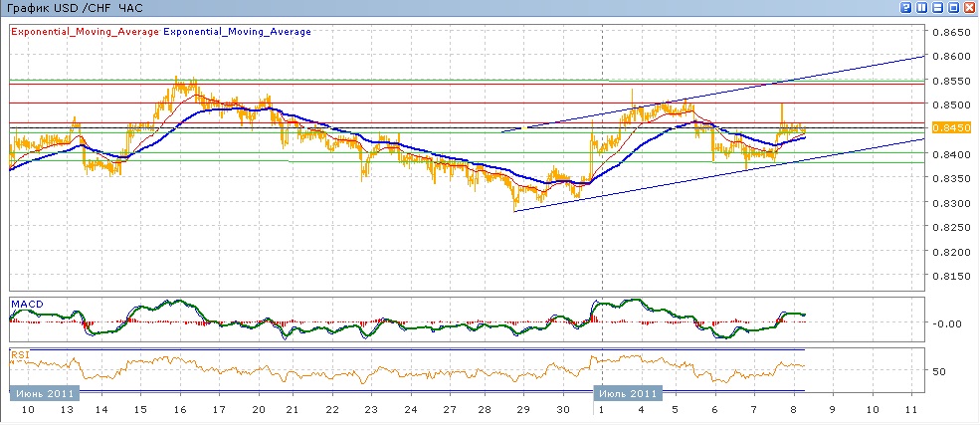Open the help question mark icon
The height and width of the screenshot is (425, 980).
pos(906,7)
